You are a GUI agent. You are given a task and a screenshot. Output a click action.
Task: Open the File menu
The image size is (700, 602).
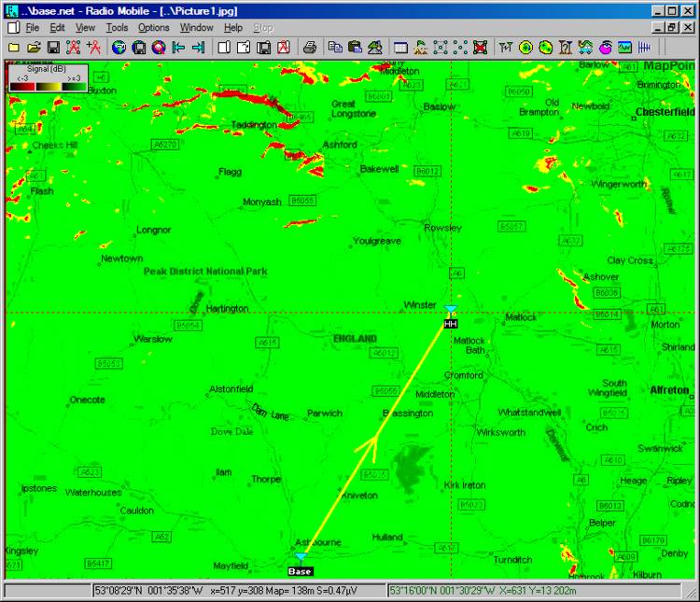(32, 28)
